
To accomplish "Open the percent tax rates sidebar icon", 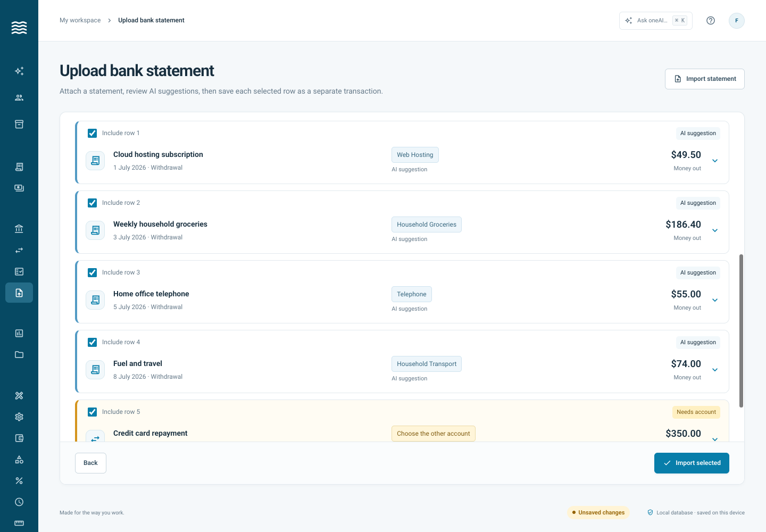I will pyautogui.click(x=19, y=481).
